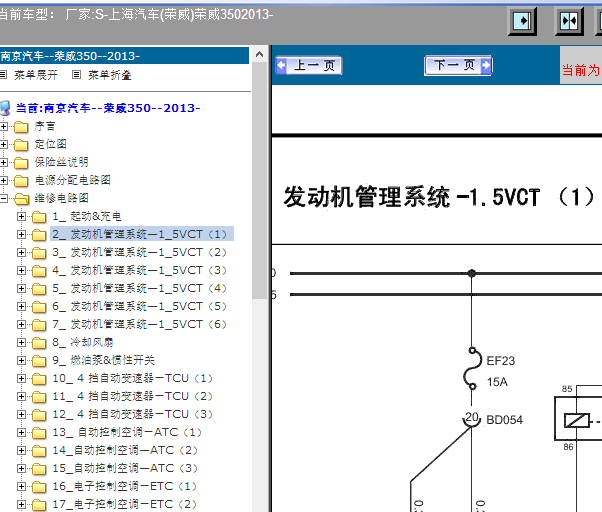Open 15_自动控制空调-ATC (3)

(x=125, y=468)
